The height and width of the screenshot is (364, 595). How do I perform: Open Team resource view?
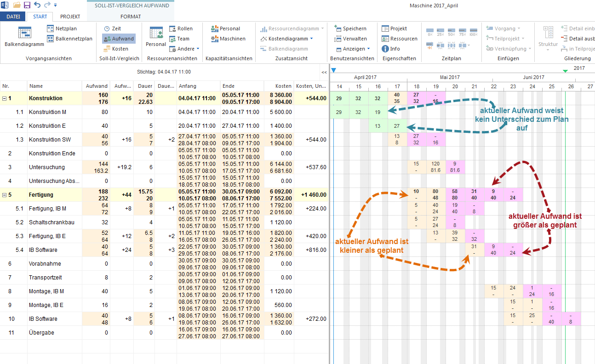click(179, 39)
